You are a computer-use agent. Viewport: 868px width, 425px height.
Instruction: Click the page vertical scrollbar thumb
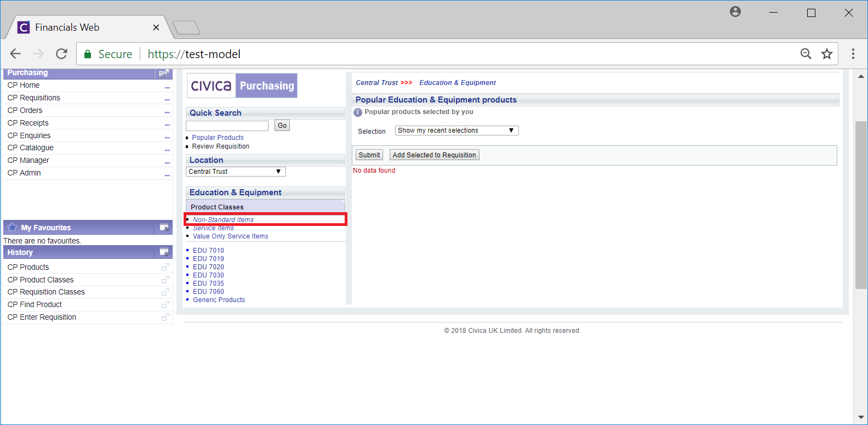point(861,205)
